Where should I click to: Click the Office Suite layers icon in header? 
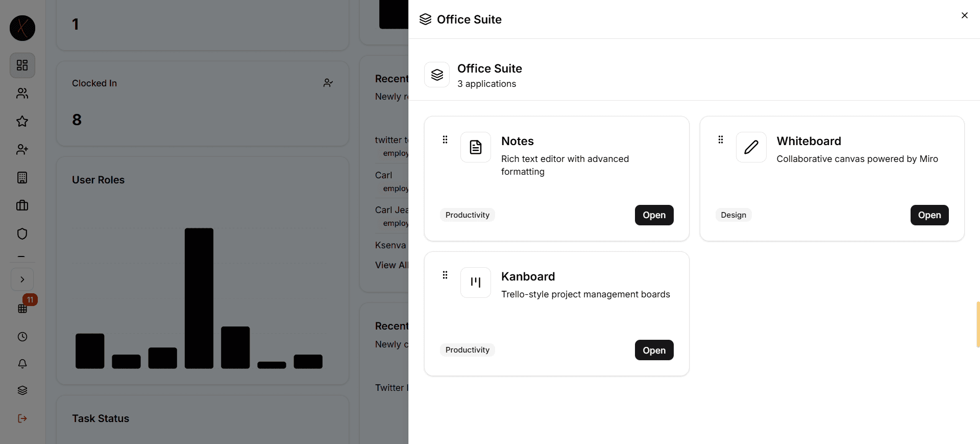click(425, 19)
